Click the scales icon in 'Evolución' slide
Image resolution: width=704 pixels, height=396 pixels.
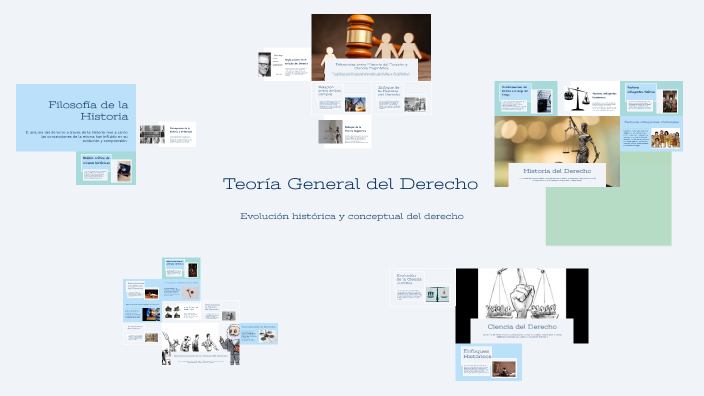click(437, 295)
